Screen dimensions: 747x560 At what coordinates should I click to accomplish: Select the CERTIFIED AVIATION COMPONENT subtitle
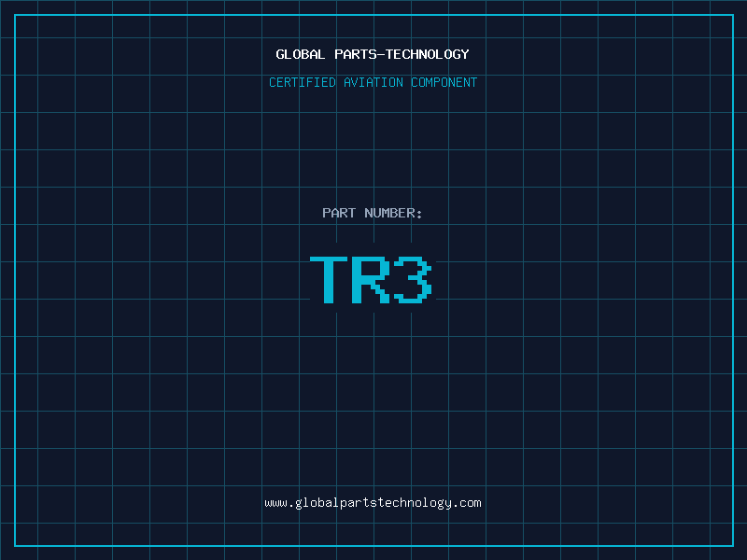[373, 82]
